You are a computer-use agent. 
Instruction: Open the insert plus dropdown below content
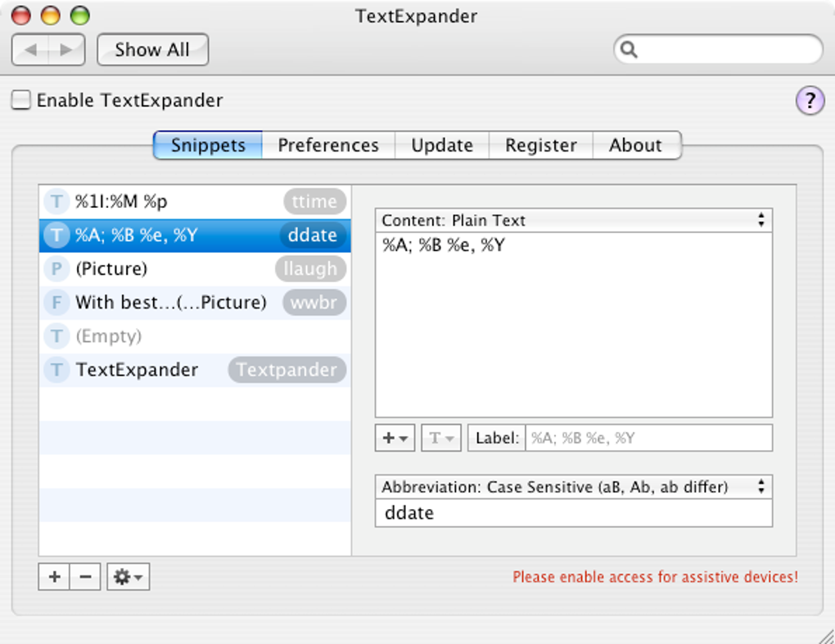point(395,438)
